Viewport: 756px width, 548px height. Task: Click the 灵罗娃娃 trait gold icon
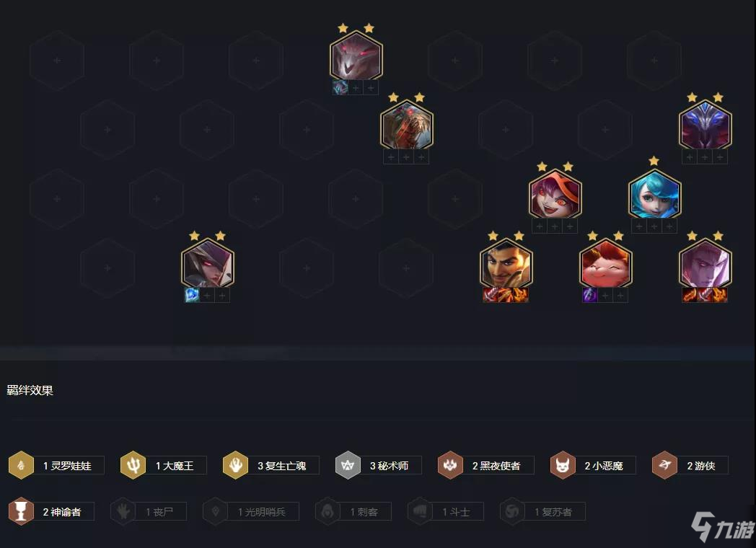point(21,465)
